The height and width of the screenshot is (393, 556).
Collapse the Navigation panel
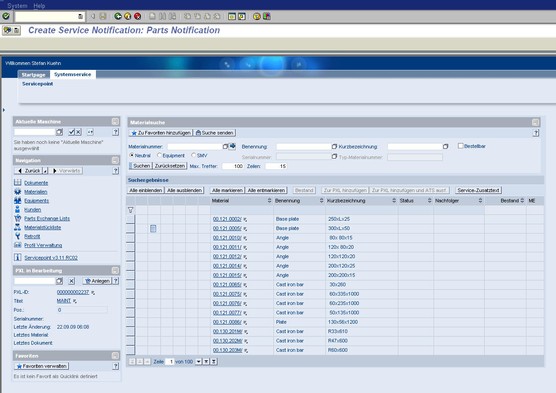pyautogui.click(x=115, y=160)
